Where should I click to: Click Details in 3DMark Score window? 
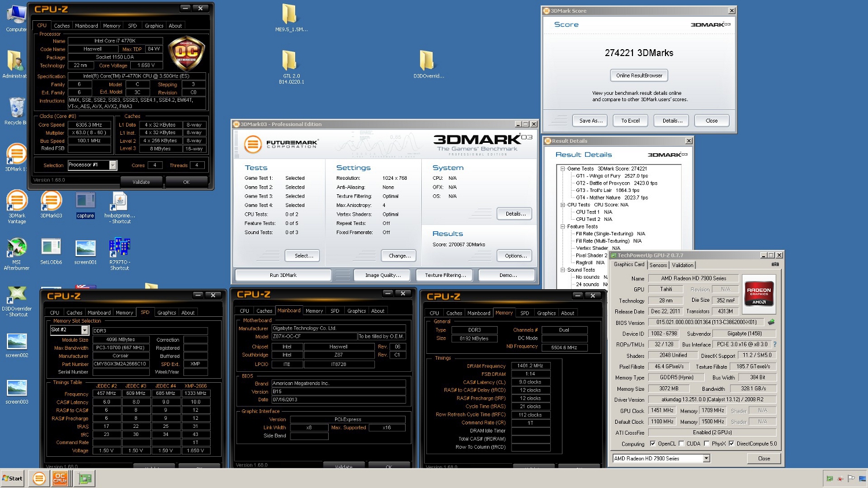(672, 121)
